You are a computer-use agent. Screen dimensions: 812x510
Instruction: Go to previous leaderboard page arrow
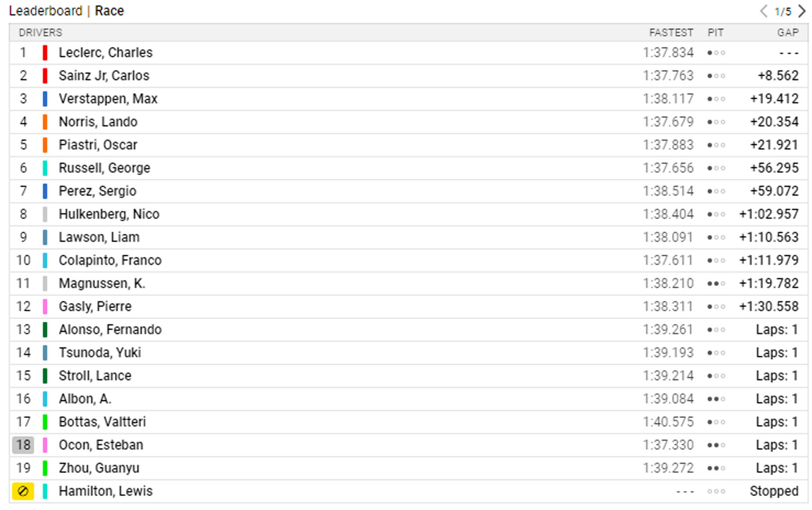pos(764,11)
